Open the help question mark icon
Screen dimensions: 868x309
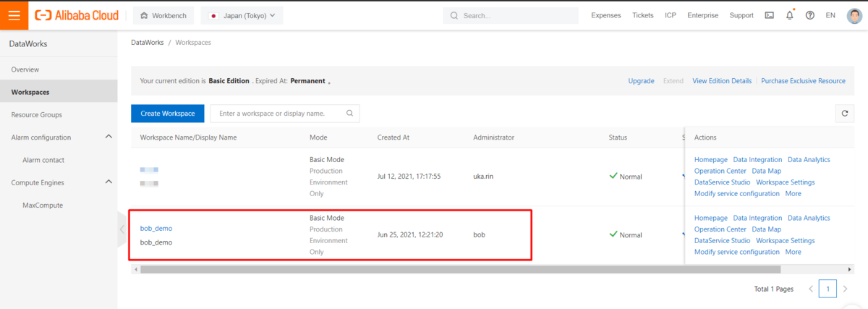point(809,15)
